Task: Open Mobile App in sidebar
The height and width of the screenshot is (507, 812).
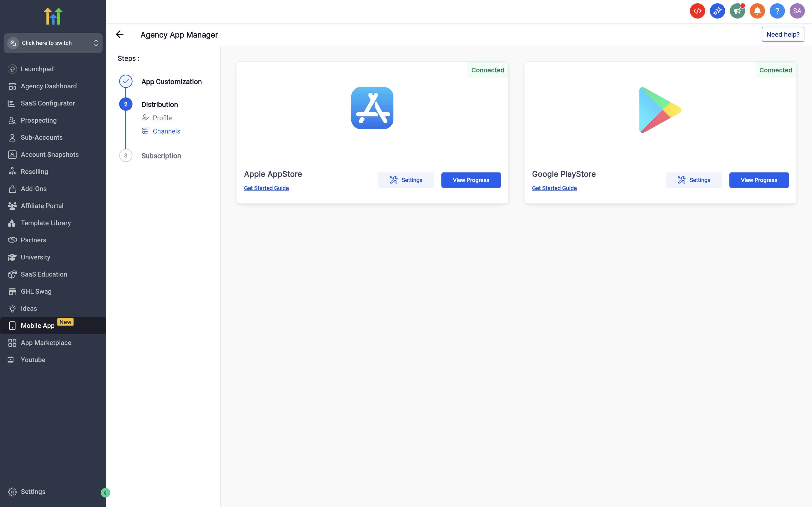Action: point(38,325)
